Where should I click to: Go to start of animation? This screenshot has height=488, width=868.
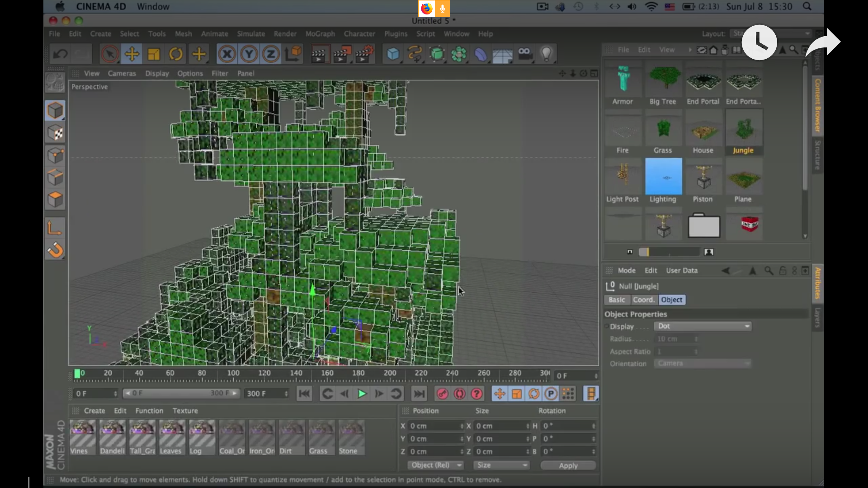coord(304,394)
